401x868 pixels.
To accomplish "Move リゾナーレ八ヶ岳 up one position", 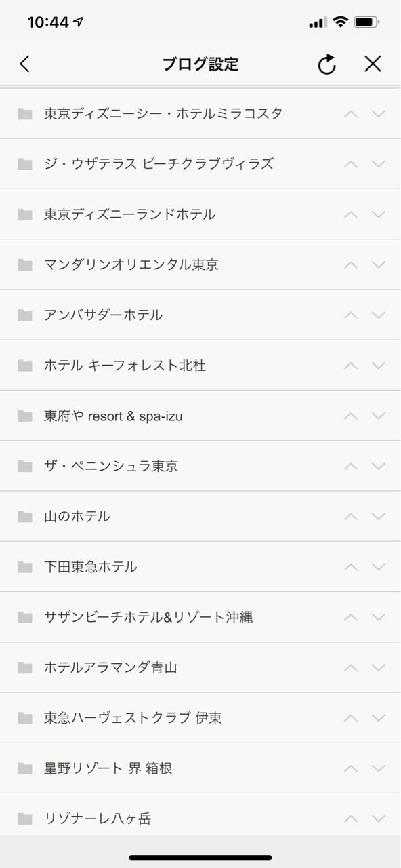I will click(x=350, y=818).
